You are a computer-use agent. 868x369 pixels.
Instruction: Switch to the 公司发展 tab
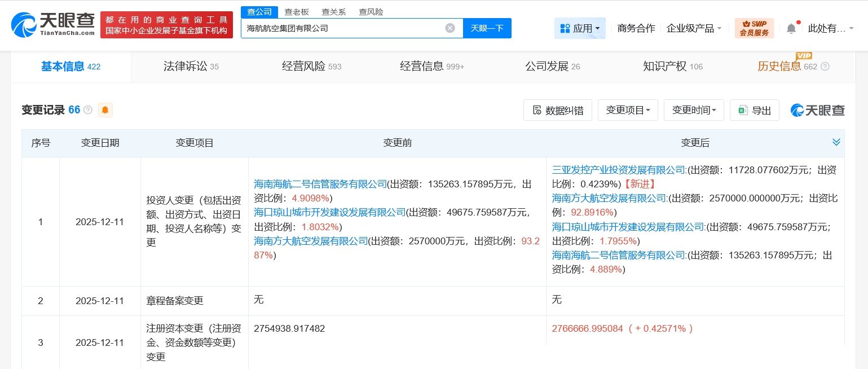pos(552,67)
